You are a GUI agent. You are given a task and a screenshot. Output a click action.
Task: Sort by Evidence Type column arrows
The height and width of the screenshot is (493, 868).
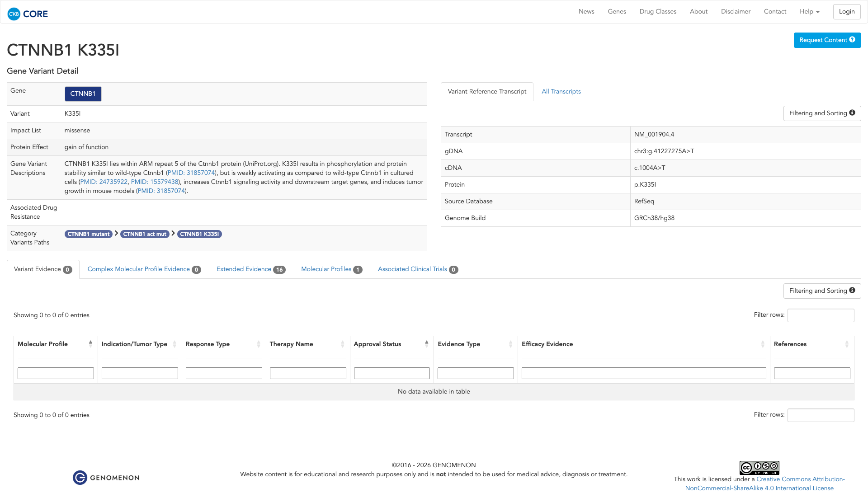(x=510, y=344)
